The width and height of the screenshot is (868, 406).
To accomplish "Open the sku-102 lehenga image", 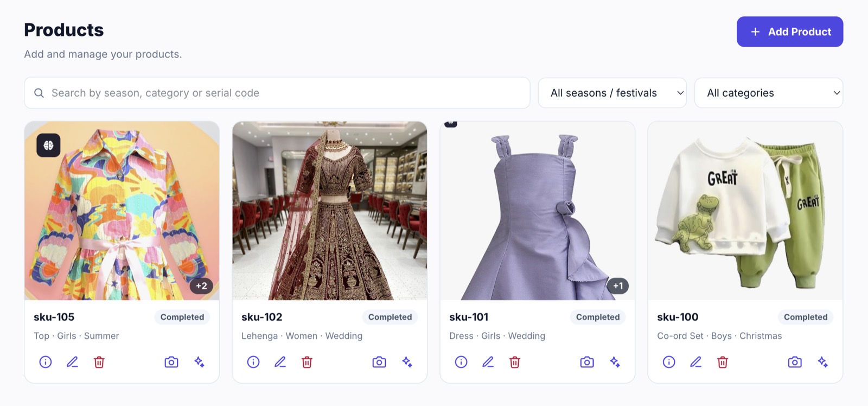I will 330,211.
